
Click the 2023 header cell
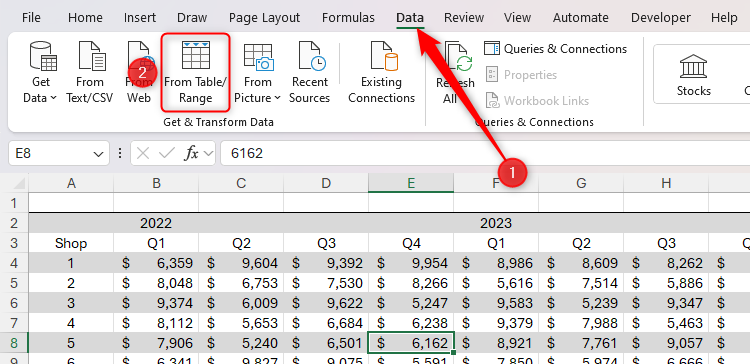click(x=496, y=223)
